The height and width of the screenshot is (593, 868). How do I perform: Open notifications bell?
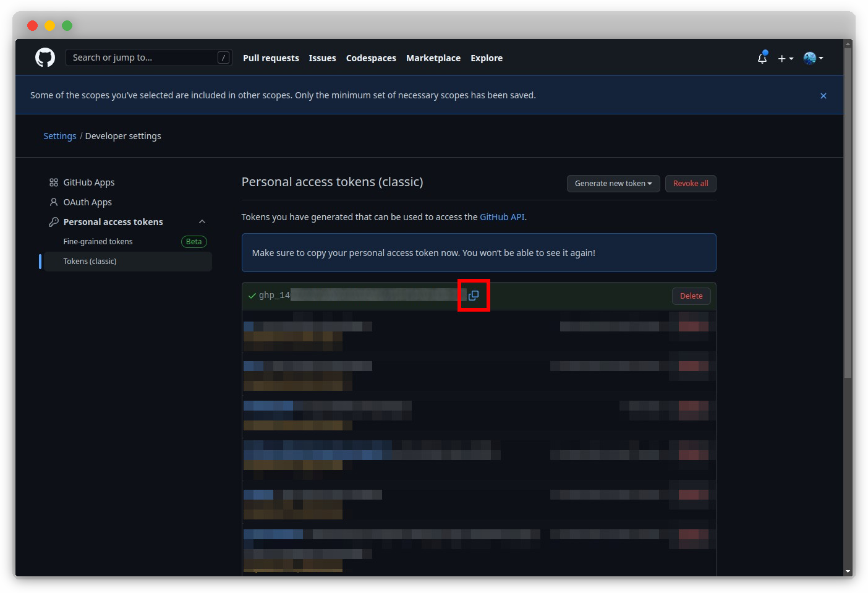tap(762, 58)
